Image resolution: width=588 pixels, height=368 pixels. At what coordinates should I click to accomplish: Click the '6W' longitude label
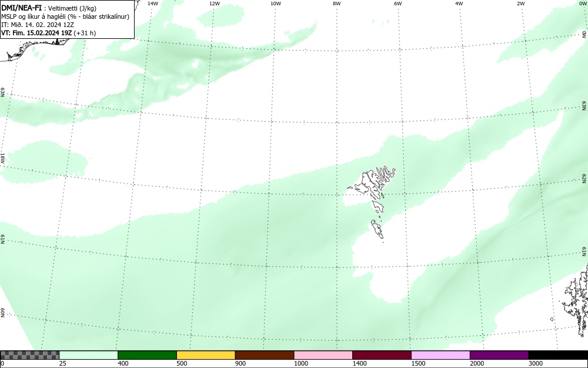click(398, 4)
